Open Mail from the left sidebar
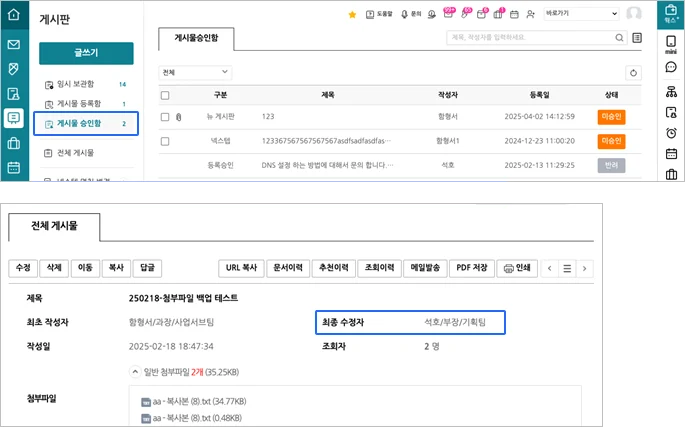This screenshot has height=427, width=685. point(13,45)
